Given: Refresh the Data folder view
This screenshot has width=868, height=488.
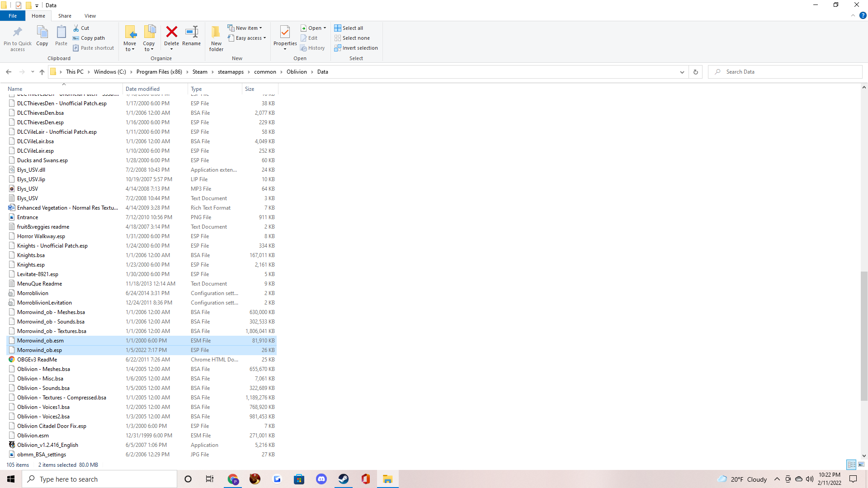Looking at the screenshot, I should pos(696,72).
